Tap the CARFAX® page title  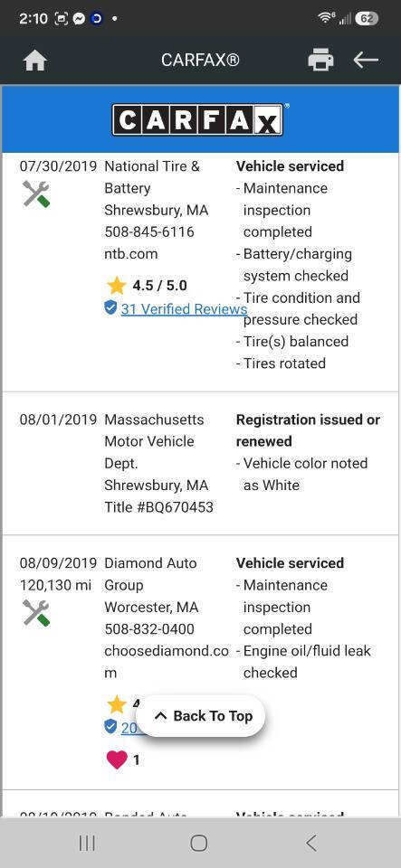click(201, 60)
